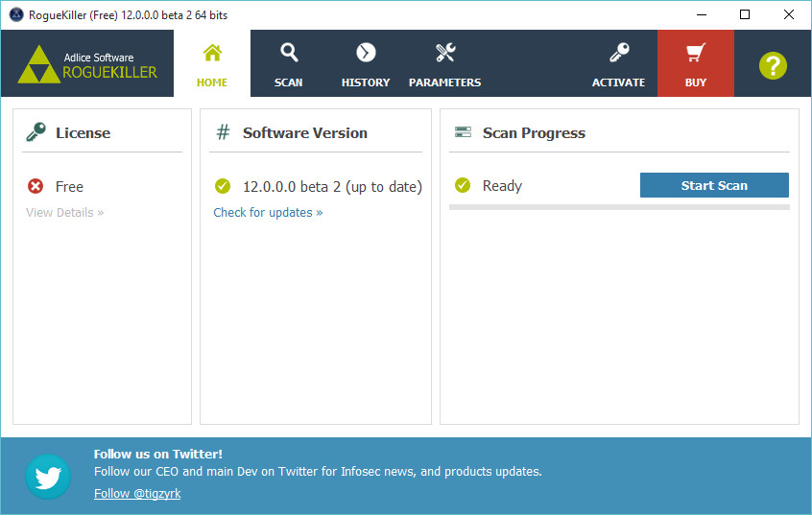
Task: Switch to the PARAMETERS tab label
Action: tap(444, 82)
